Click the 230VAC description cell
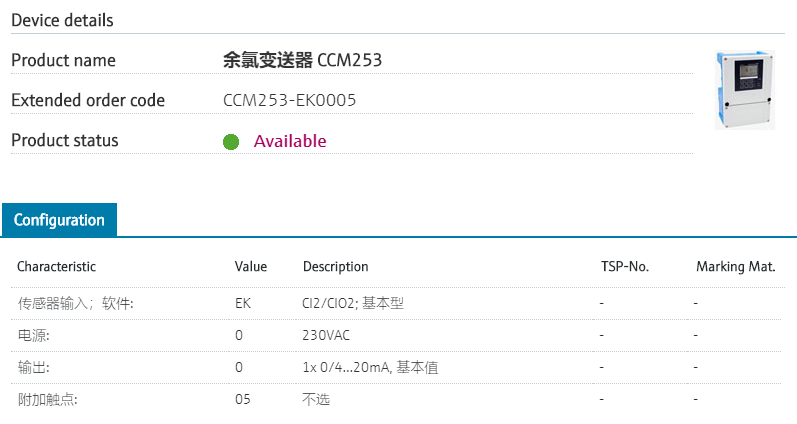 coord(326,335)
